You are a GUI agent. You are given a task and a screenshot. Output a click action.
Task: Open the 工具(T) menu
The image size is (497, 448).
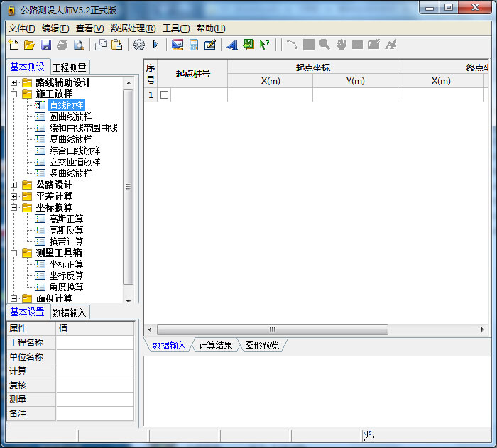[176, 28]
